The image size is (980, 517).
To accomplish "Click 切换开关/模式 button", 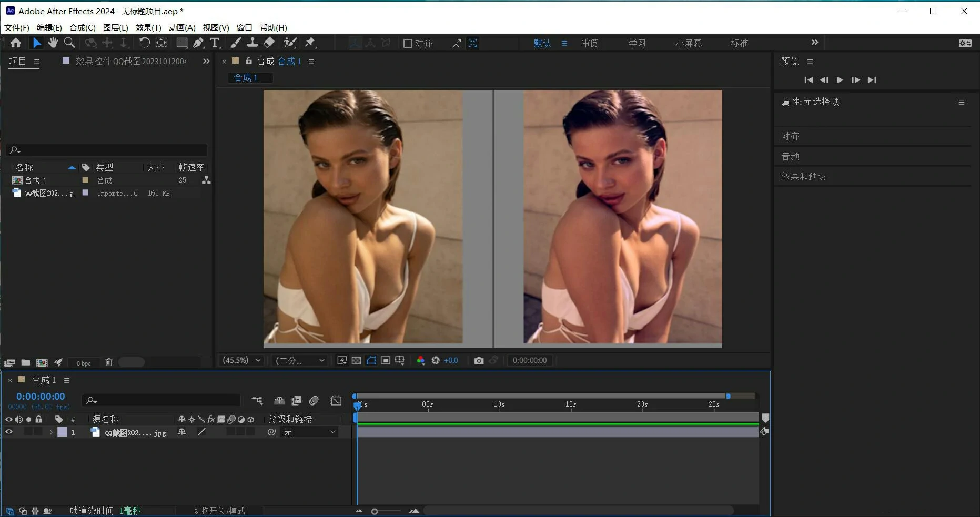I will [219, 511].
